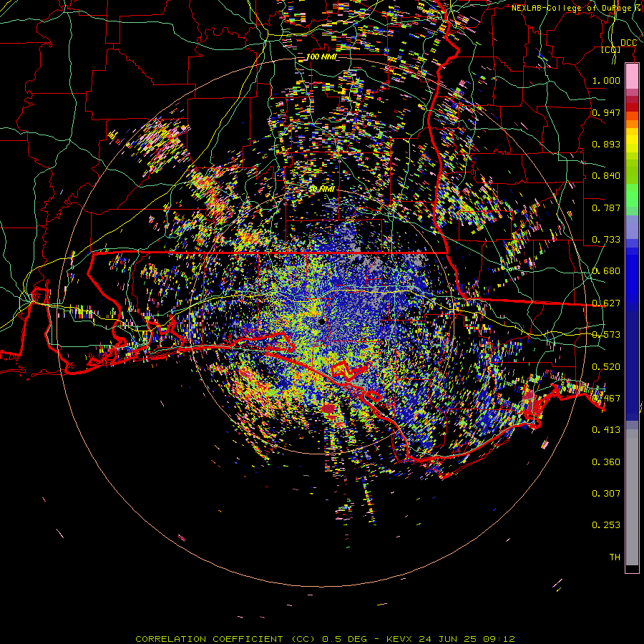Select the 1.000 value on the color scale
The width and height of the screenshot is (644, 644).
(x=606, y=80)
